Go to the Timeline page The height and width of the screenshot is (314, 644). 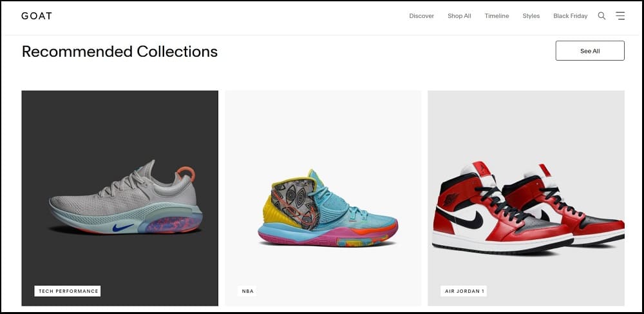coord(497,16)
